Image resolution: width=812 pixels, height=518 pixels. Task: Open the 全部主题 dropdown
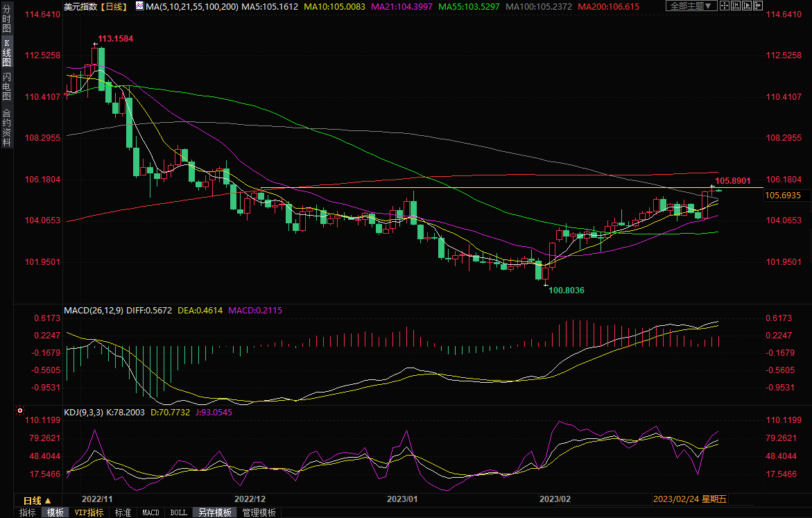pos(689,6)
